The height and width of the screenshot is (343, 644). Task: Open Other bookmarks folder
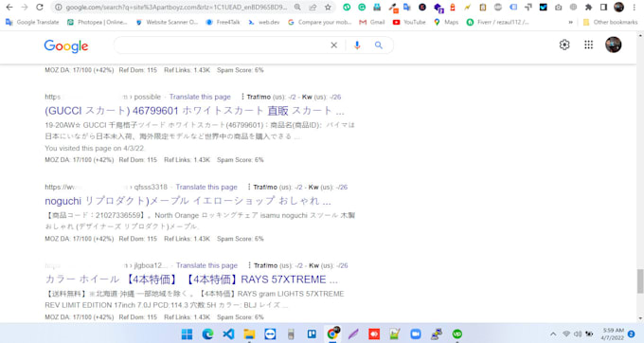pos(610,22)
